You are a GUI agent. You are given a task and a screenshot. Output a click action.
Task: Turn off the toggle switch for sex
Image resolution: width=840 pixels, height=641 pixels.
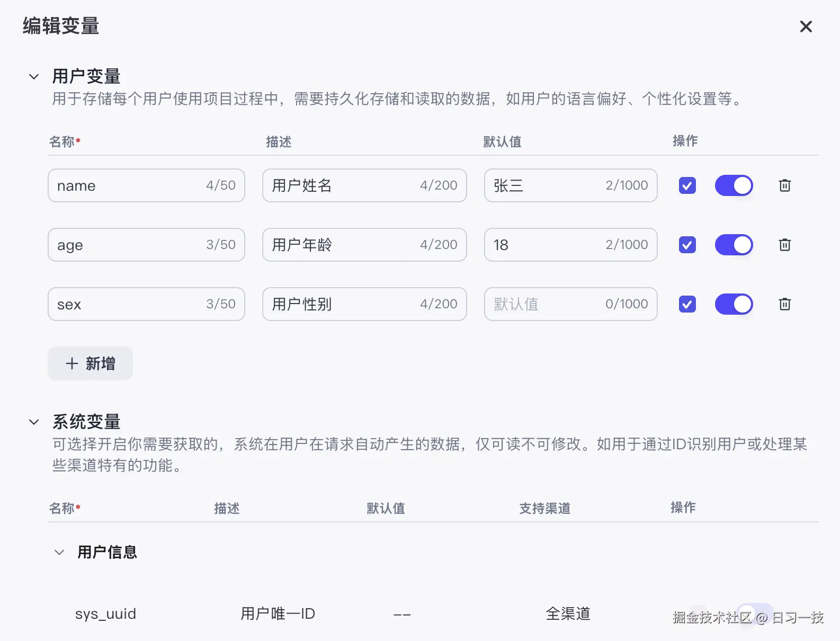tap(734, 304)
